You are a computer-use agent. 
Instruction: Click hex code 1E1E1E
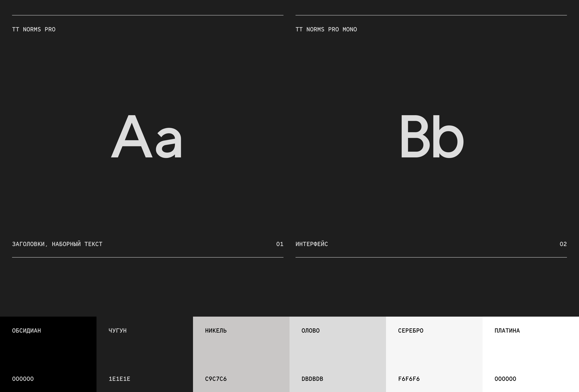click(119, 379)
